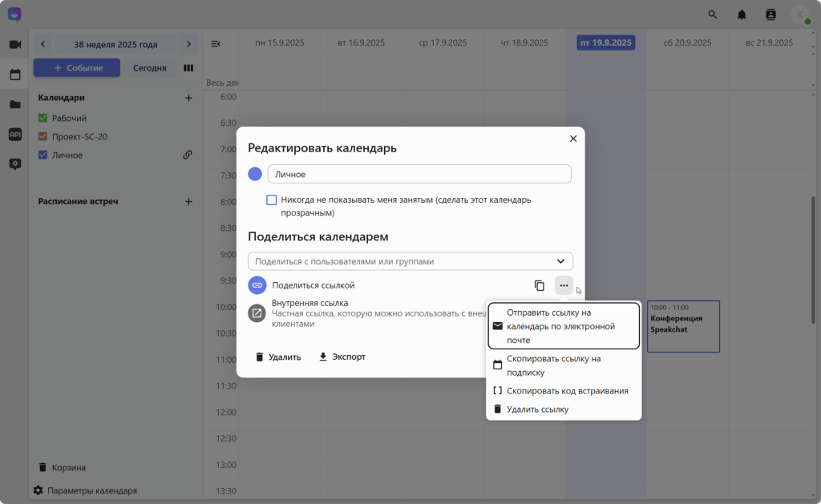
Task: Click the Экспорт button
Action: click(342, 357)
